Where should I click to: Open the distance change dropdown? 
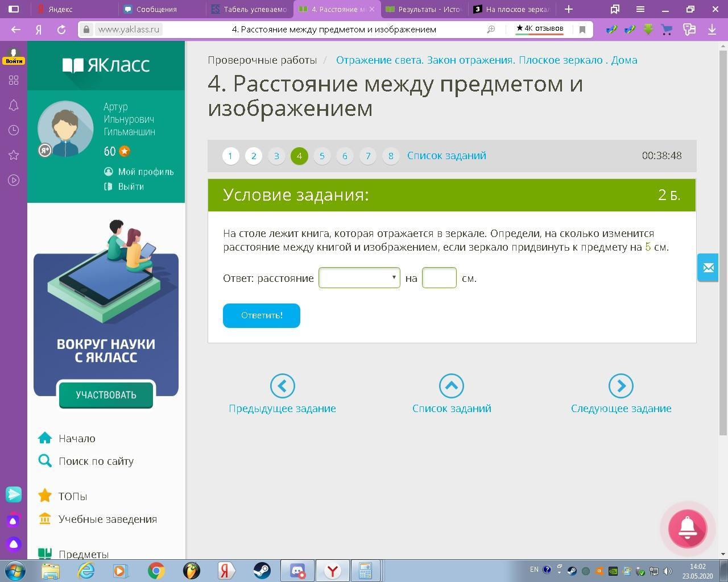[x=359, y=278]
